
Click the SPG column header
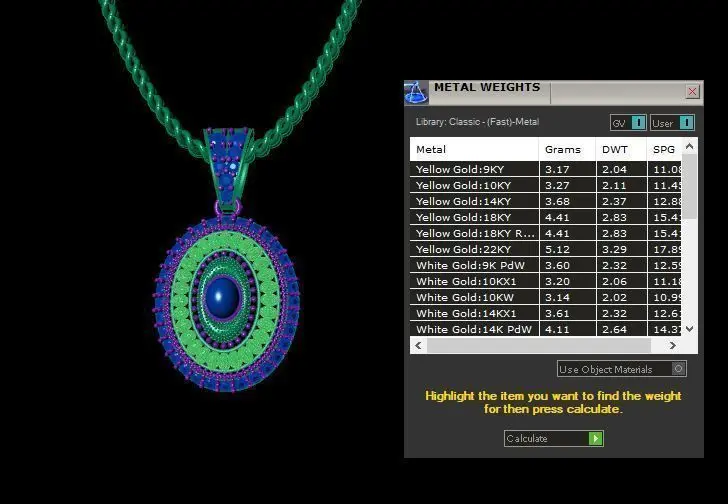tap(664, 149)
